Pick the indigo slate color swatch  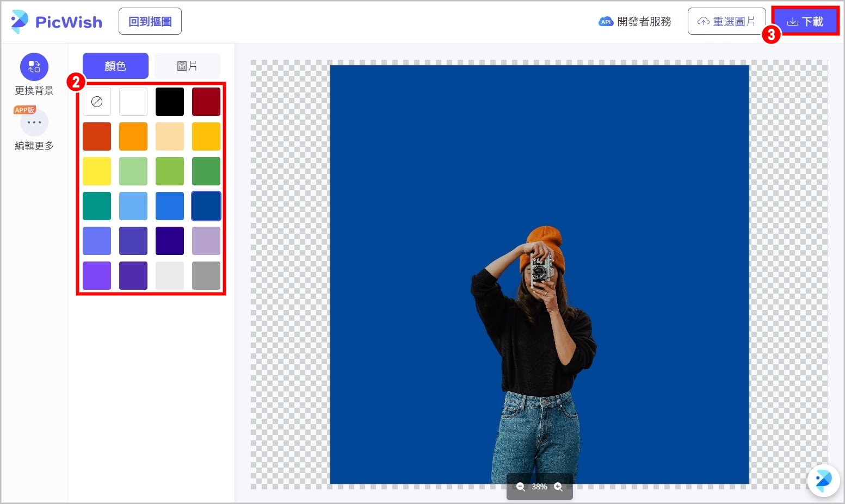(133, 241)
